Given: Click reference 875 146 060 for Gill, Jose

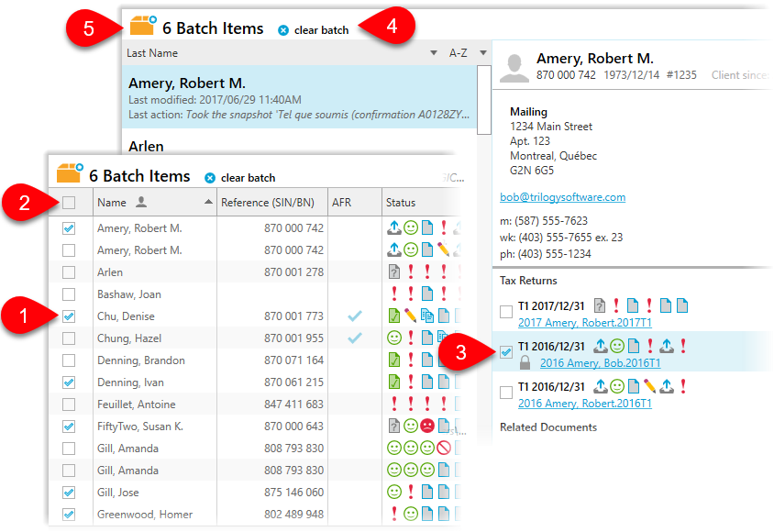Looking at the screenshot, I should click(293, 492).
